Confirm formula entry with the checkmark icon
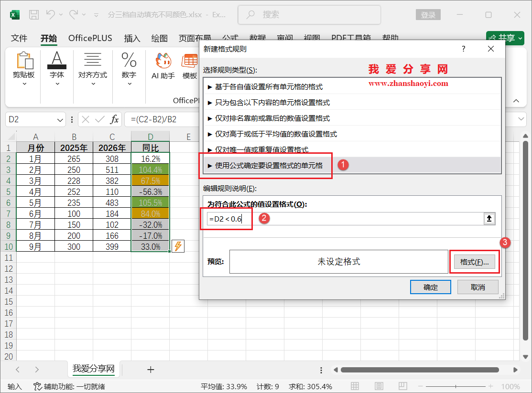The height and width of the screenshot is (393, 532). pyautogui.click(x=100, y=119)
